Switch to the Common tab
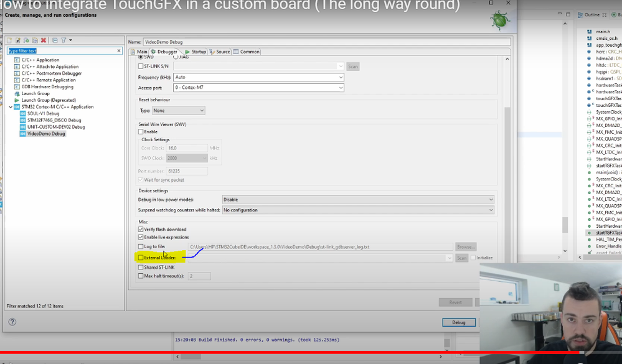Screen dimensions: 622x364 click(247, 52)
